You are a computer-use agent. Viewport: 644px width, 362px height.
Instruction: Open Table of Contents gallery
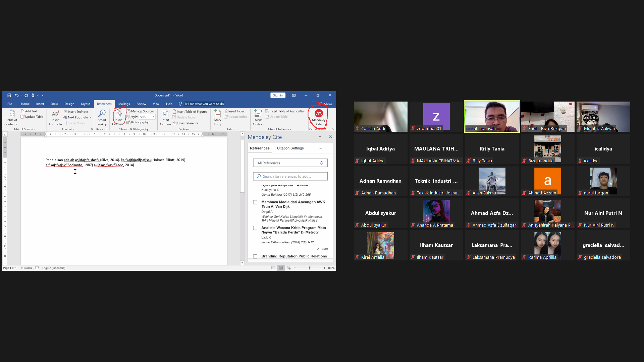coord(11,118)
